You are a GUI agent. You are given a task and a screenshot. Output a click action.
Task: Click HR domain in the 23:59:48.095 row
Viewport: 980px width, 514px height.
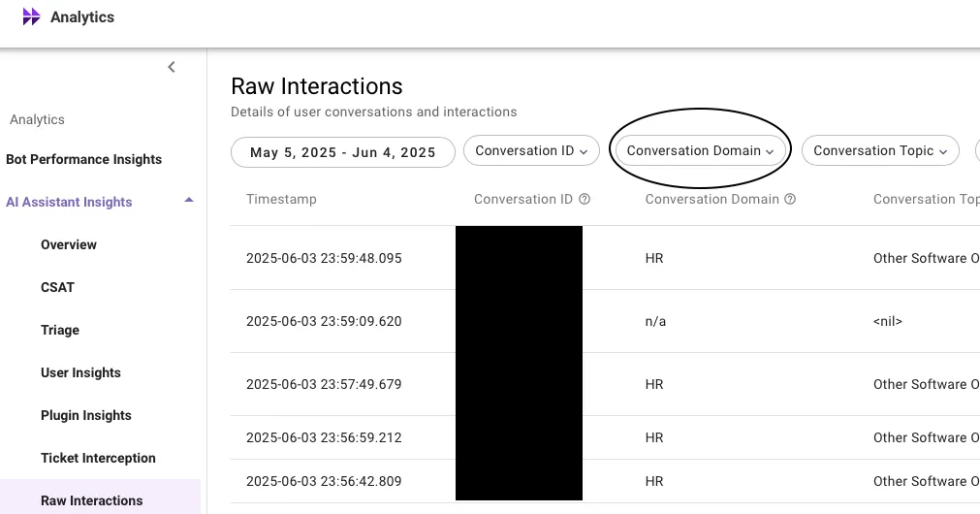point(654,258)
